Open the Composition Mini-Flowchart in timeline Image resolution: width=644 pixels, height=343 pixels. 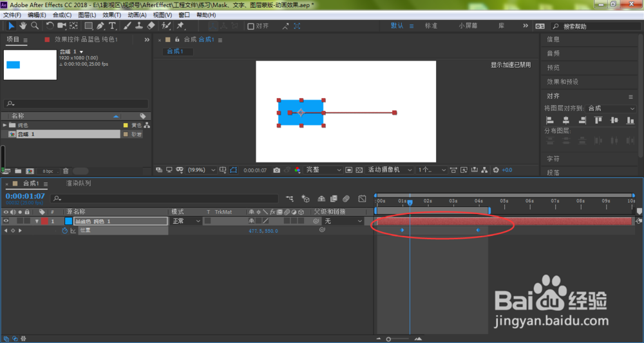click(x=290, y=199)
